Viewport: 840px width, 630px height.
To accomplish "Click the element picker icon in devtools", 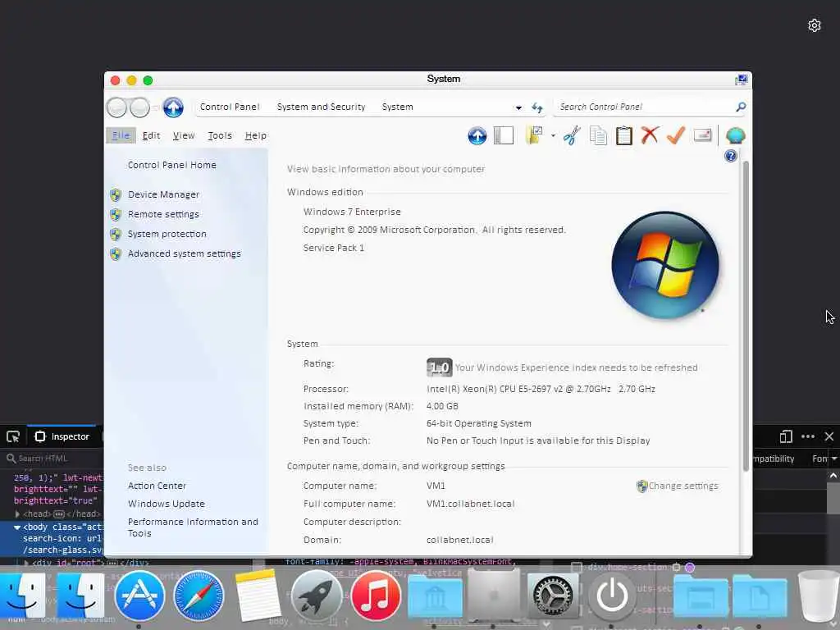I will pyautogui.click(x=13, y=436).
